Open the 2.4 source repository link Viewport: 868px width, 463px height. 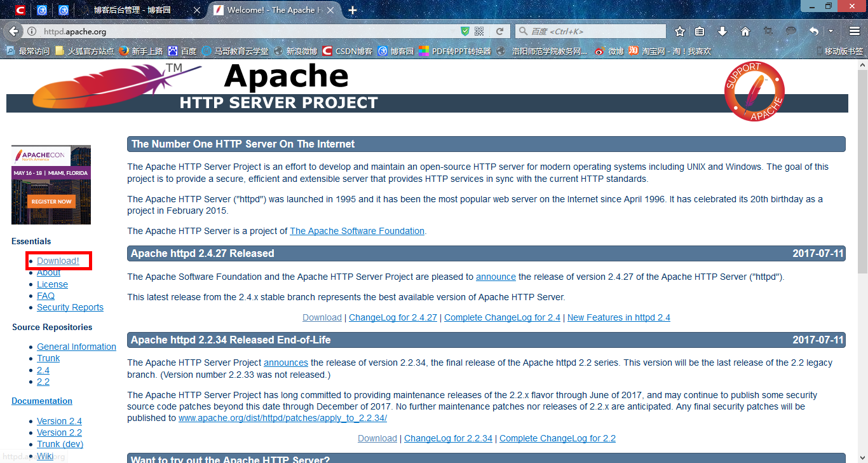click(x=43, y=370)
